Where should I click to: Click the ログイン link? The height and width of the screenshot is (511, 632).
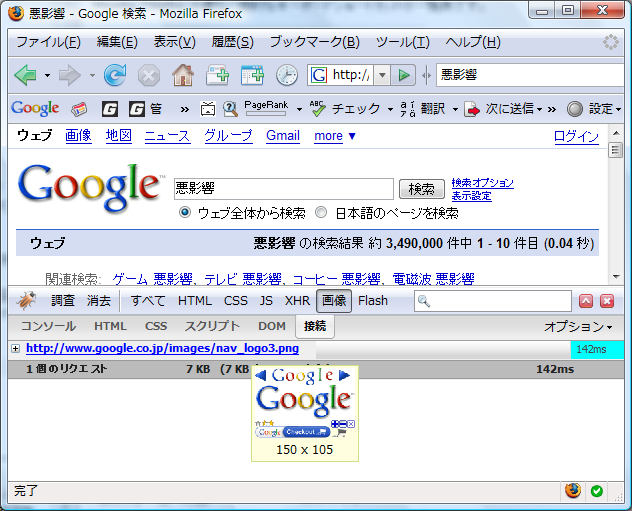[x=576, y=136]
